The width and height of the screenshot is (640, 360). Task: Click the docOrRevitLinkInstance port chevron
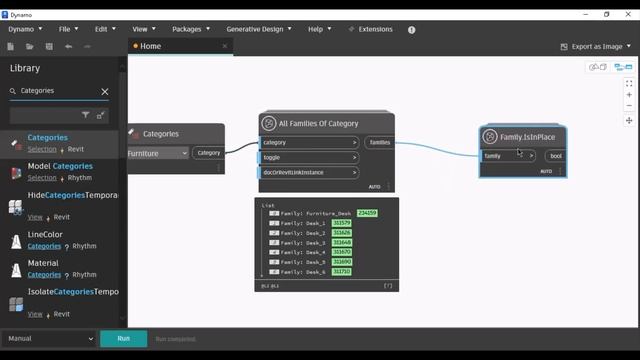(354, 173)
